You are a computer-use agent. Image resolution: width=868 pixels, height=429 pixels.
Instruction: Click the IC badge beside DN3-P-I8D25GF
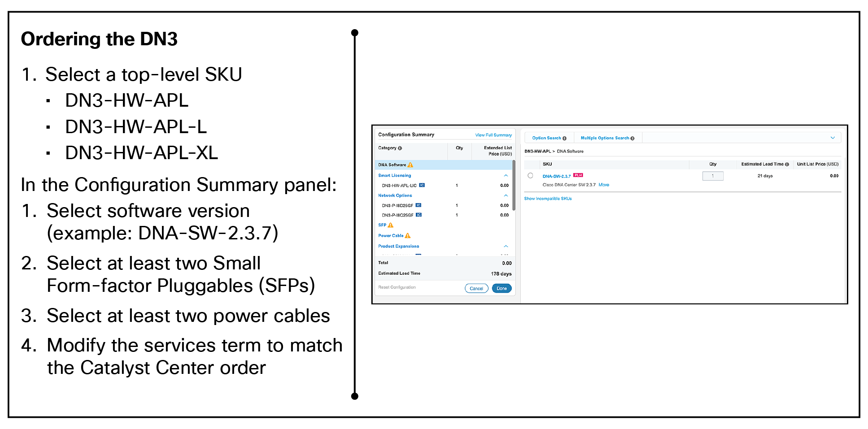pos(418,205)
